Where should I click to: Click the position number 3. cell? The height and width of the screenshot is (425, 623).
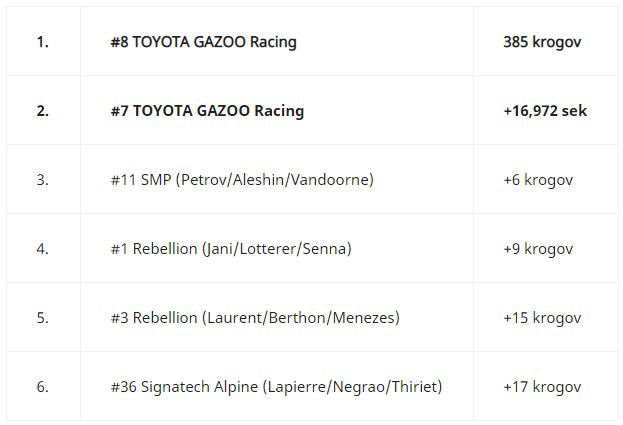pyautogui.click(x=43, y=180)
